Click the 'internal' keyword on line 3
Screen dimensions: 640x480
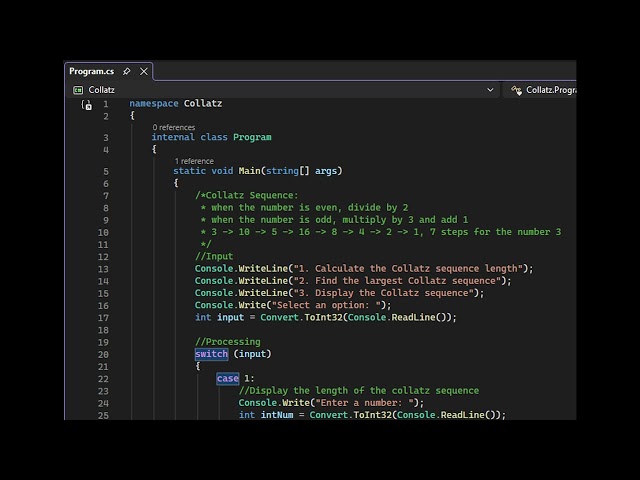click(173, 137)
